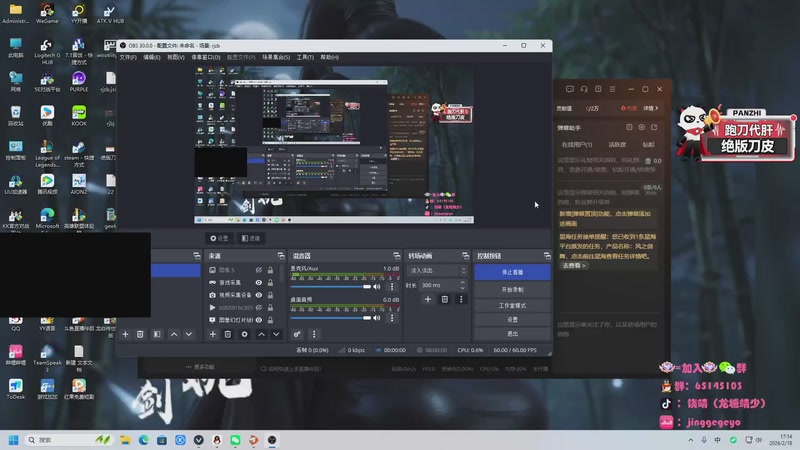Pop out the 混音器 dock panel
Image resolution: width=800 pixels, height=450 pixels.
coord(396,256)
